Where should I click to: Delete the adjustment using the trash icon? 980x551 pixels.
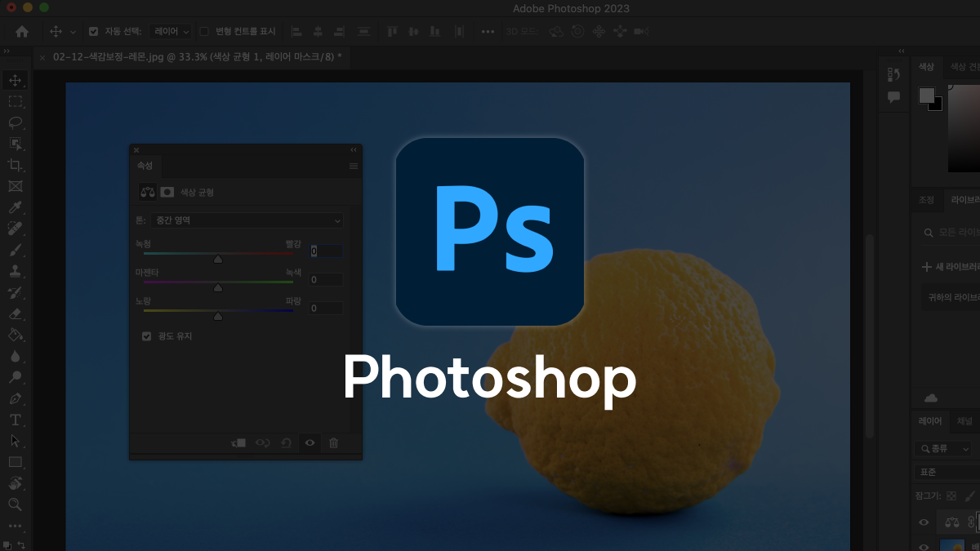[333, 442]
